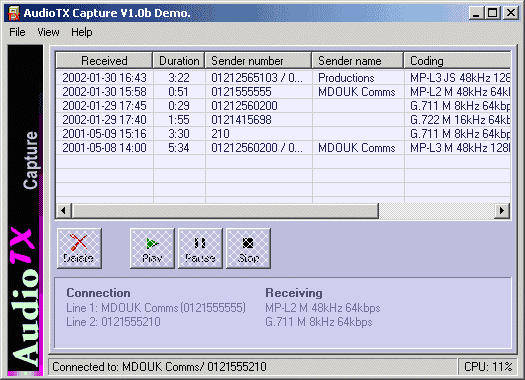The width and height of the screenshot is (525, 380).
Task: Click the Line 1: MDOUK Comms connection text
Action: click(156, 308)
